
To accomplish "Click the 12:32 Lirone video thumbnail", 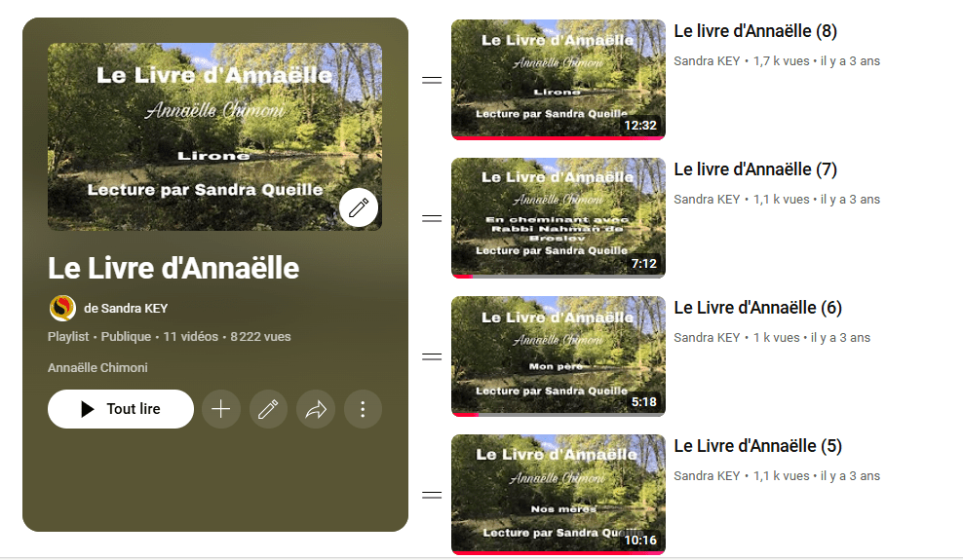I will (559, 80).
